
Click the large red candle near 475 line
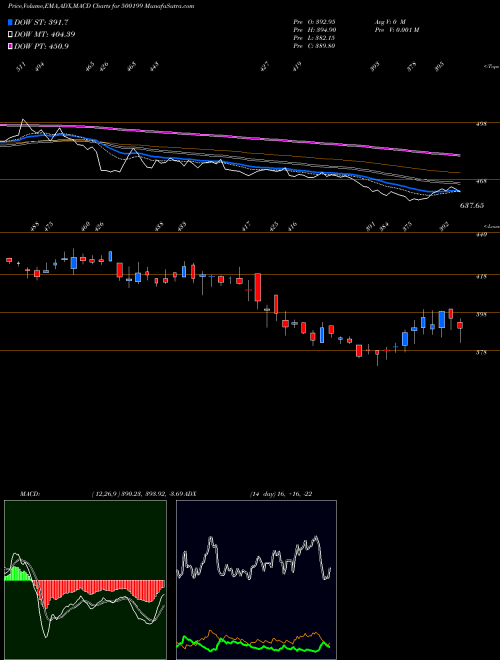click(x=258, y=287)
